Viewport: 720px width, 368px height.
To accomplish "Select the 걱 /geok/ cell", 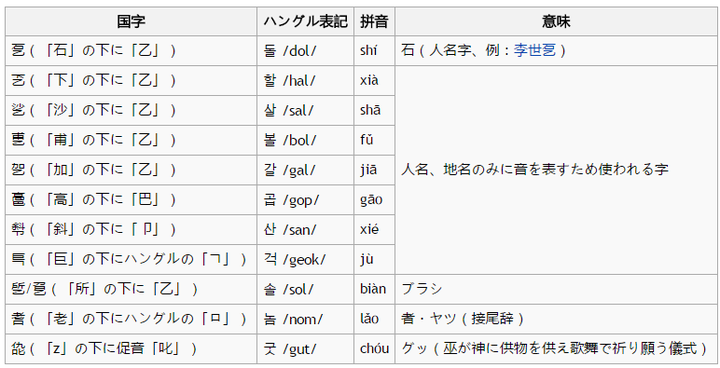I will 305,259.
